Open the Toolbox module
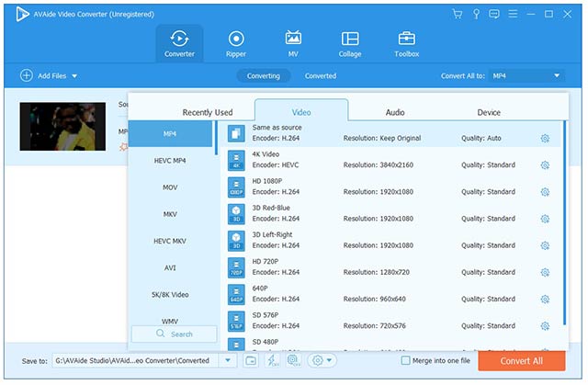The width and height of the screenshot is (588, 385). click(406, 44)
